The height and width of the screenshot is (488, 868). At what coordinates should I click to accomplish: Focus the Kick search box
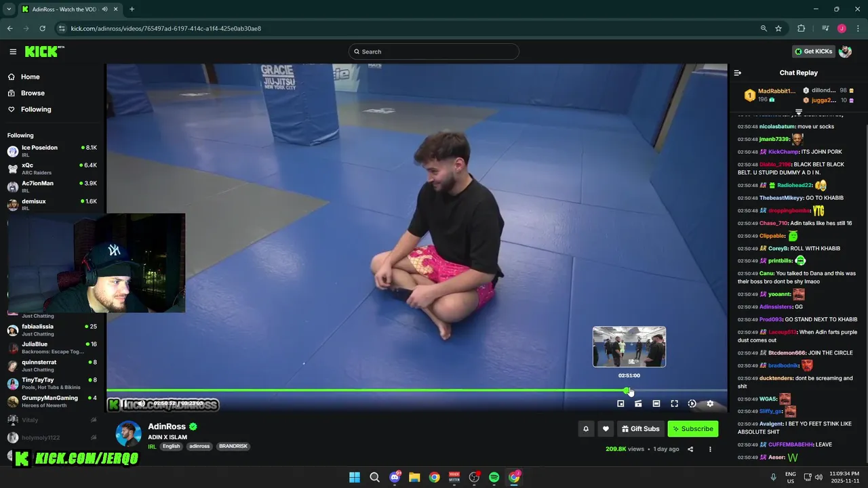(x=434, y=52)
